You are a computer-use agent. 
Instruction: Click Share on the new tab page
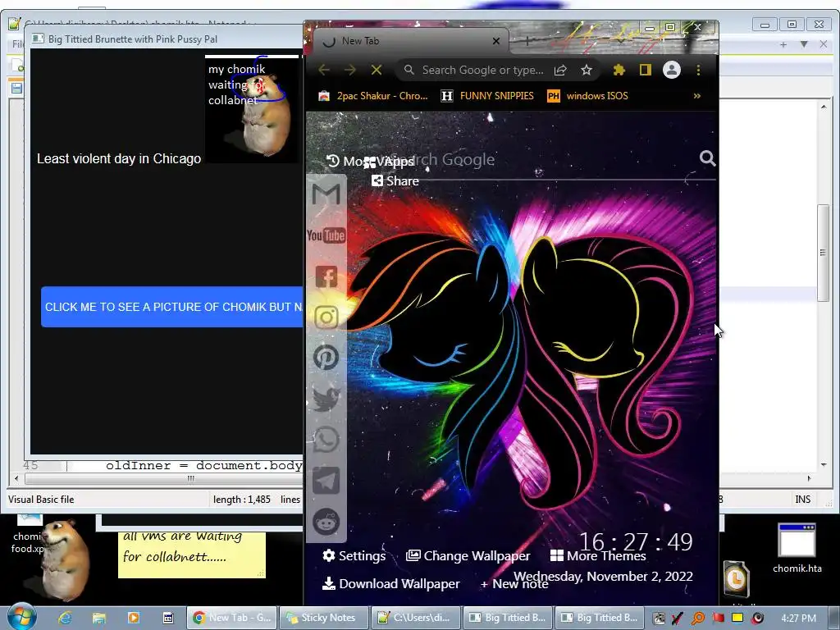coord(395,181)
